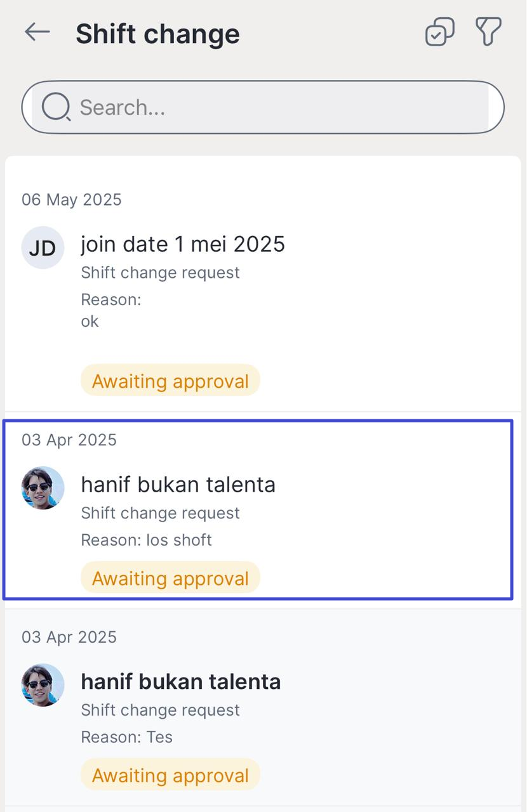Open the "join date 1 mei 2025" request
527x812 pixels.
(x=183, y=244)
